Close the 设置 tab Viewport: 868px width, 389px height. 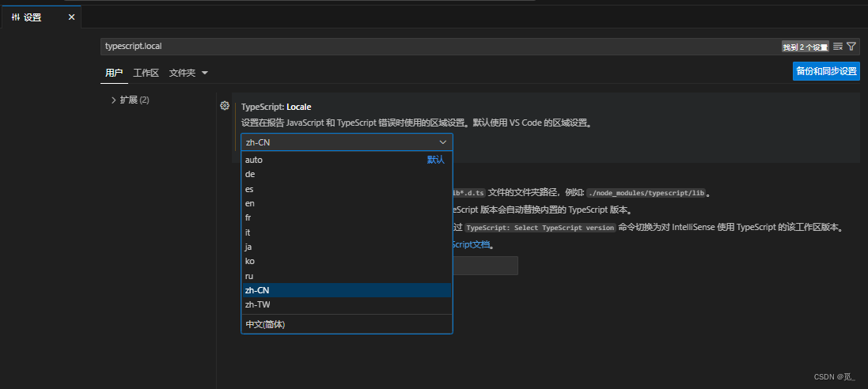[x=71, y=17]
